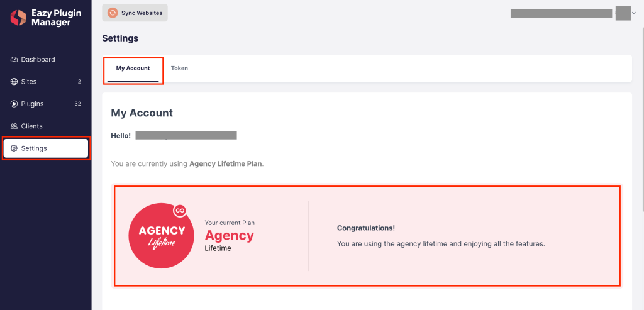This screenshot has height=310, width=644.
Task: Select the My Account tab
Action: (133, 69)
